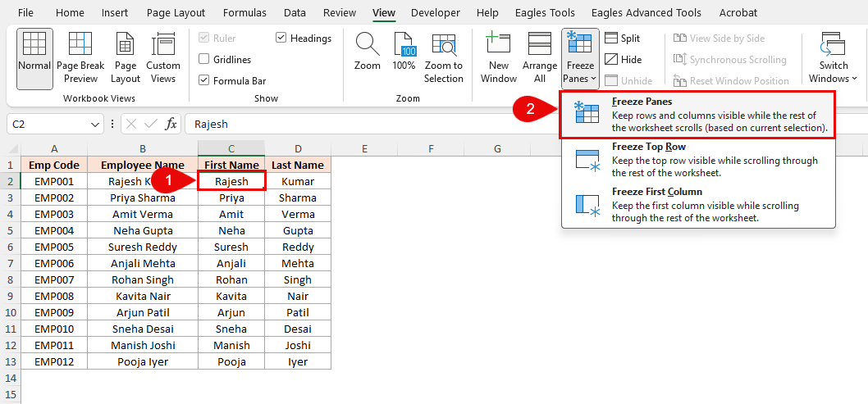Expand the Freeze Panes dropdown button
868x404 pixels.
click(579, 58)
